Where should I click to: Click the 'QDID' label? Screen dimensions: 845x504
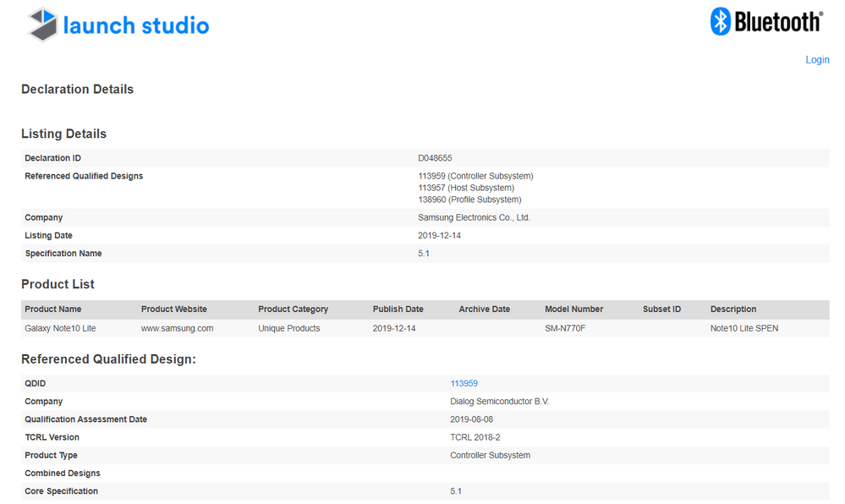coord(35,383)
